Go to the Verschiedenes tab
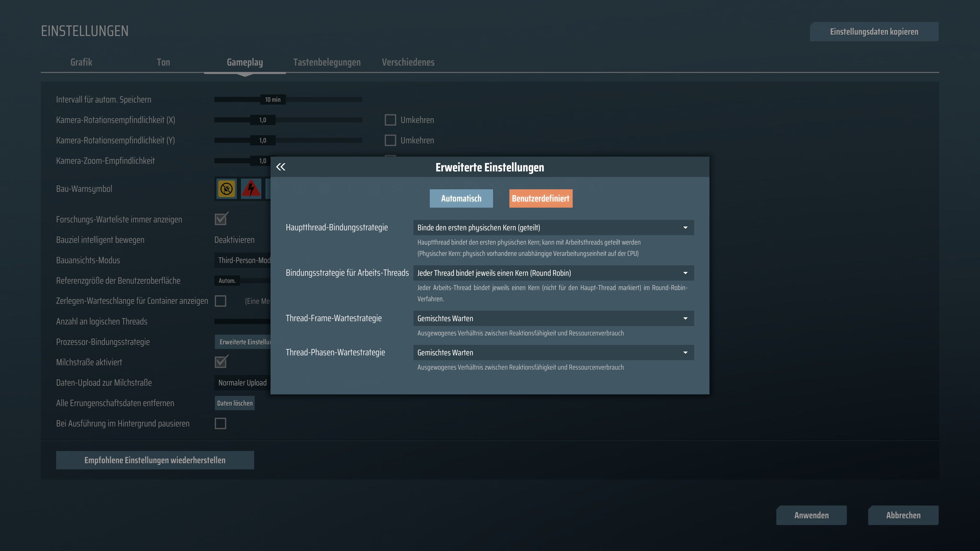980x551 pixels. (x=408, y=62)
